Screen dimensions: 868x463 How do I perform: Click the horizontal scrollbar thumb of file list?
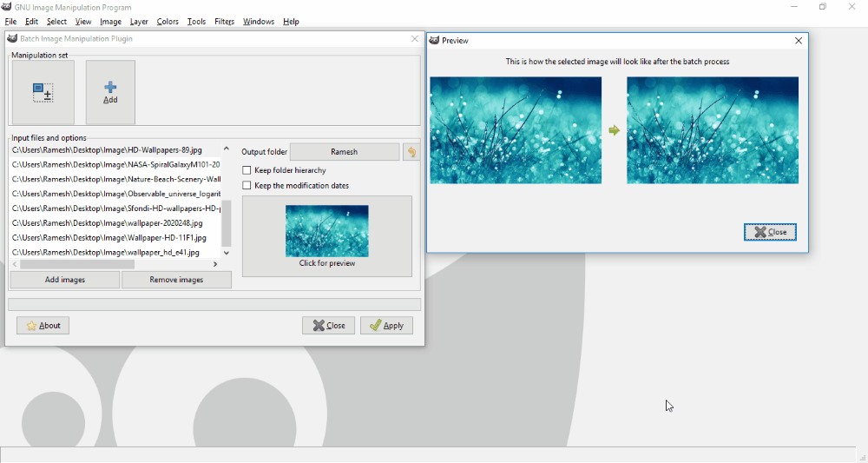tap(77, 264)
